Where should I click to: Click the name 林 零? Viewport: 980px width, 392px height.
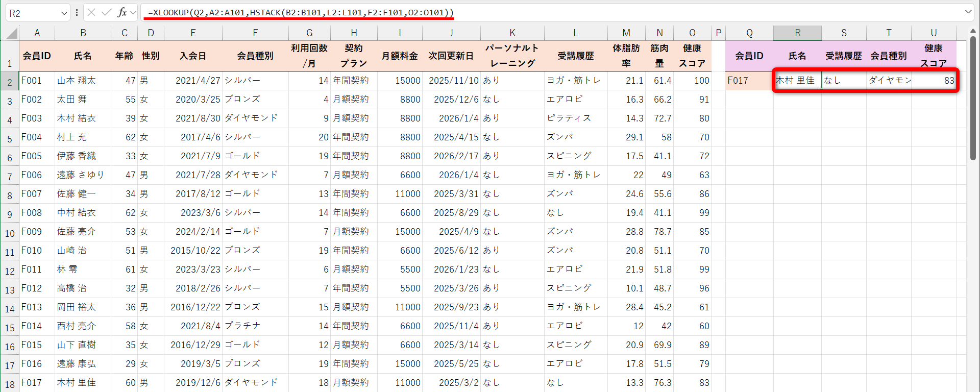coord(67,269)
